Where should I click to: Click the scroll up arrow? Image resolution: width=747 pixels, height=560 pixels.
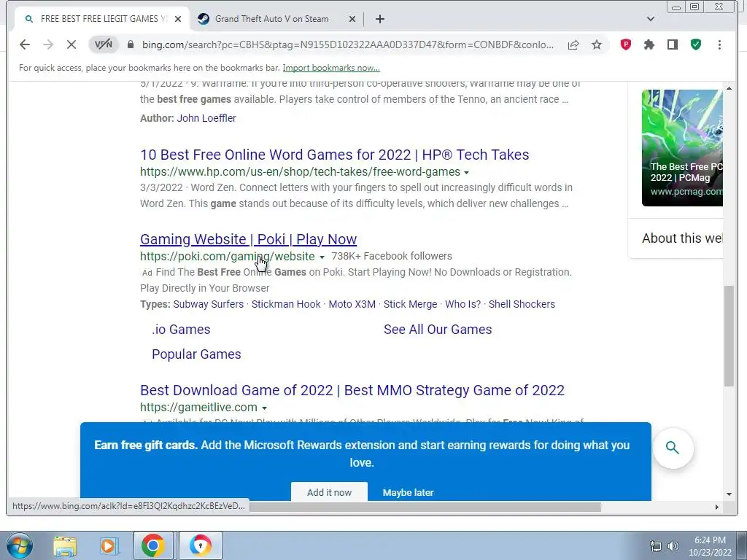point(729,88)
